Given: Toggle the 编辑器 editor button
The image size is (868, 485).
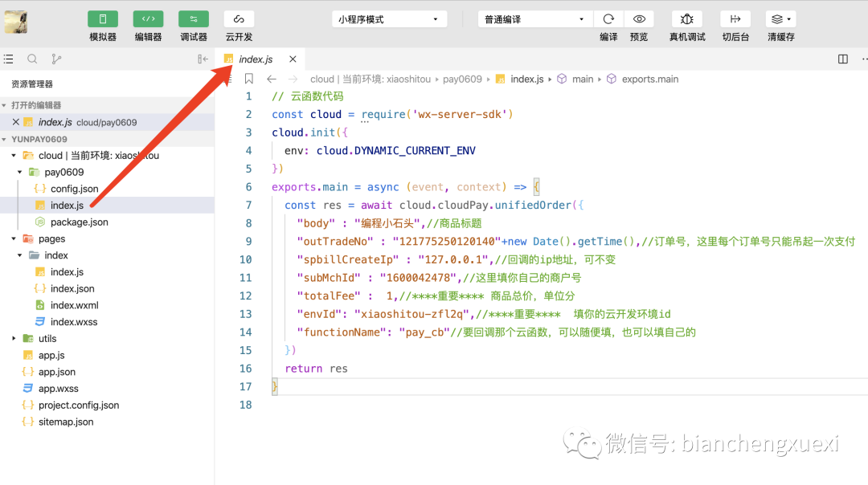Looking at the screenshot, I should click(148, 18).
